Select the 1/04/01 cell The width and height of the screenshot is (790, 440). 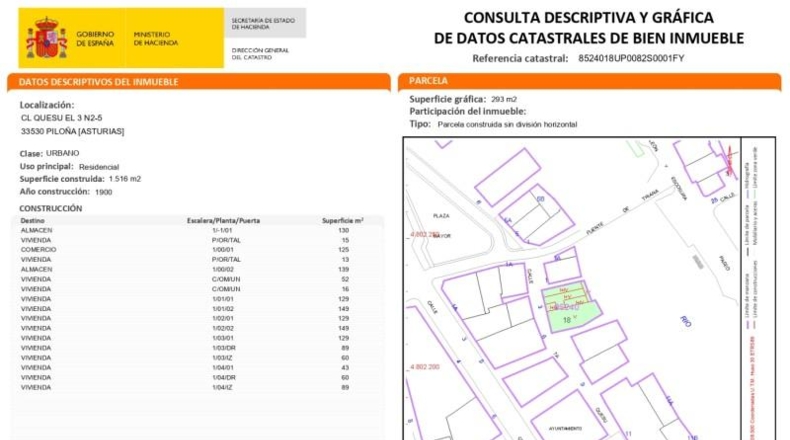[x=223, y=368]
